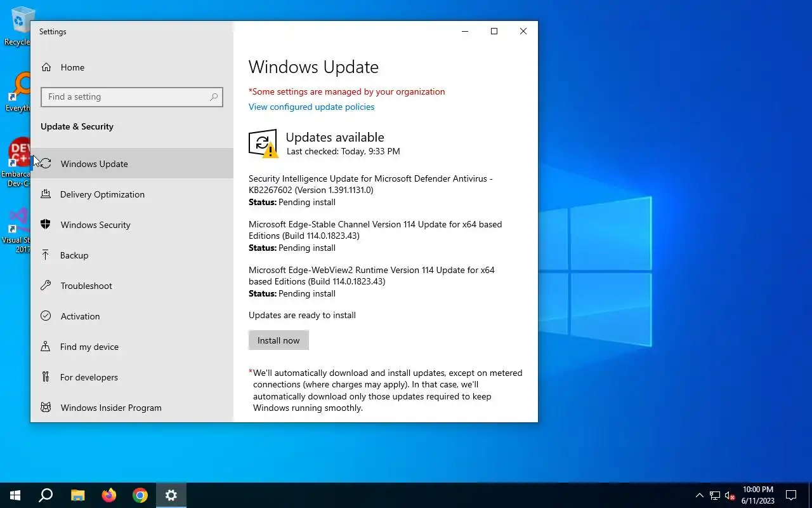Click the Updates available warning status icon

pyautogui.click(x=263, y=144)
